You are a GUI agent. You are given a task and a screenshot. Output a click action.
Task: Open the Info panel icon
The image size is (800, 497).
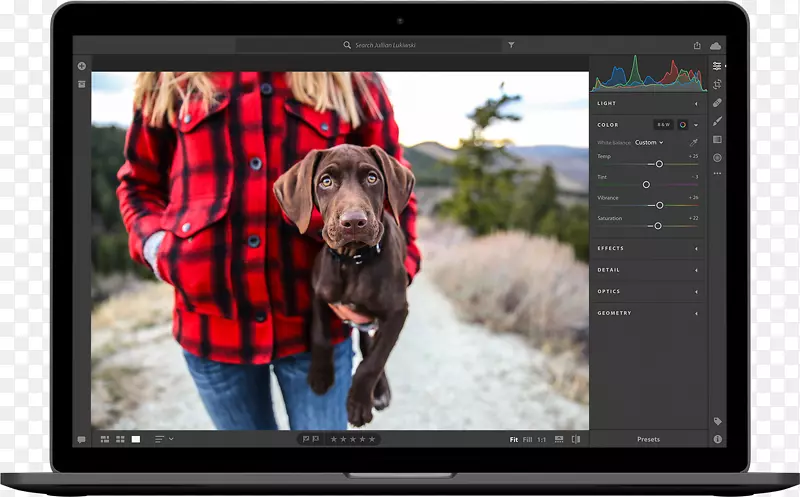(x=717, y=439)
